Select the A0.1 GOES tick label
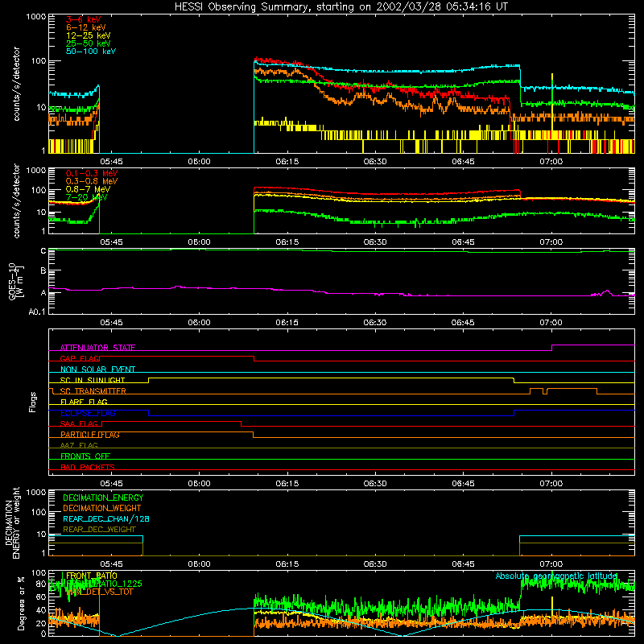 37,312
